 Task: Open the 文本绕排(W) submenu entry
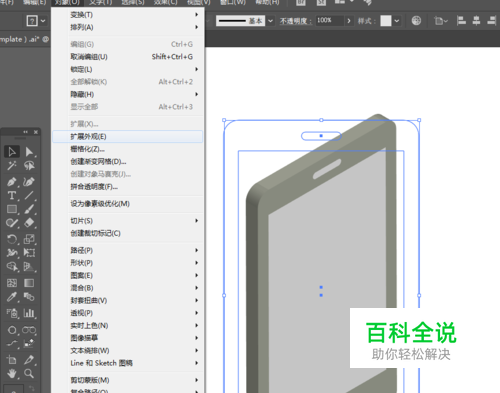tap(128, 350)
